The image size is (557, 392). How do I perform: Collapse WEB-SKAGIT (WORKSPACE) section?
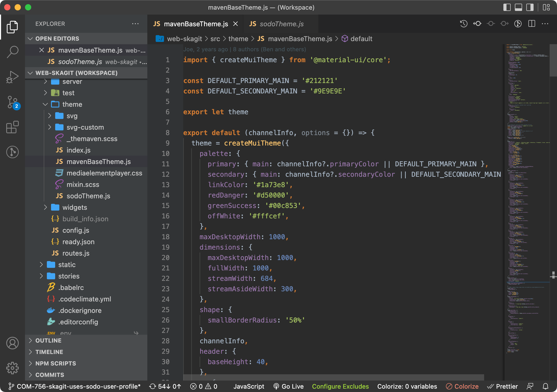(86, 73)
